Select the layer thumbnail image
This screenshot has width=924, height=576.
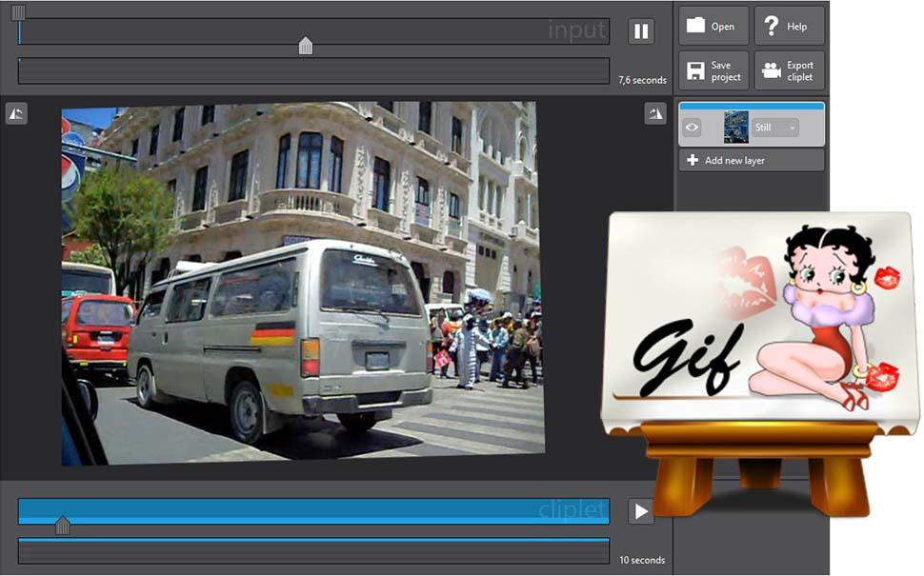pyautogui.click(x=736, y=127)
